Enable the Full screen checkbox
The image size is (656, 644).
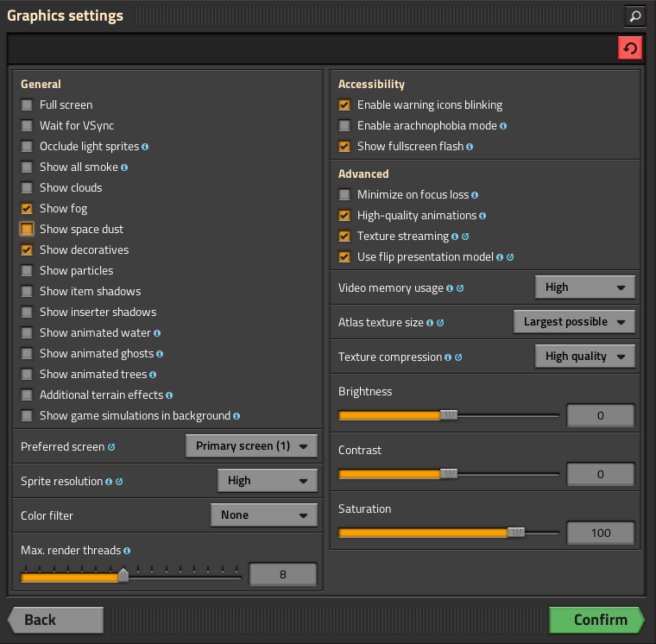tap(27, 104)
